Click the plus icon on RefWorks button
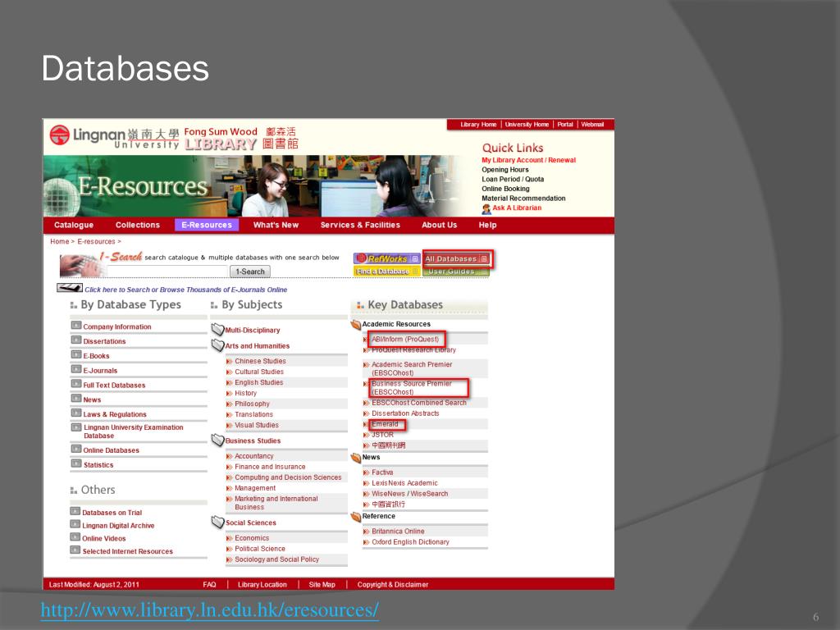Screen dimensions: 840x630 pos(414,258)
